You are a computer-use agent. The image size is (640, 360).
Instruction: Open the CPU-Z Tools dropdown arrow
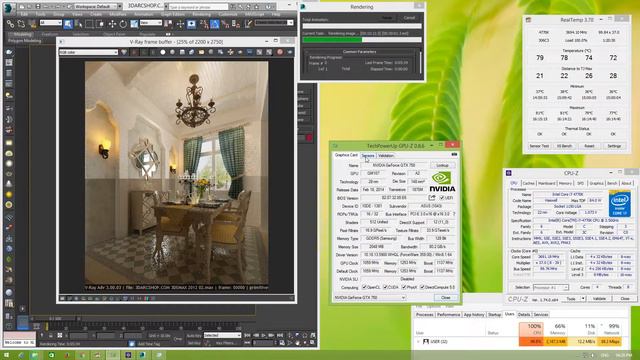pyautogui.click(x=583, y=299)
